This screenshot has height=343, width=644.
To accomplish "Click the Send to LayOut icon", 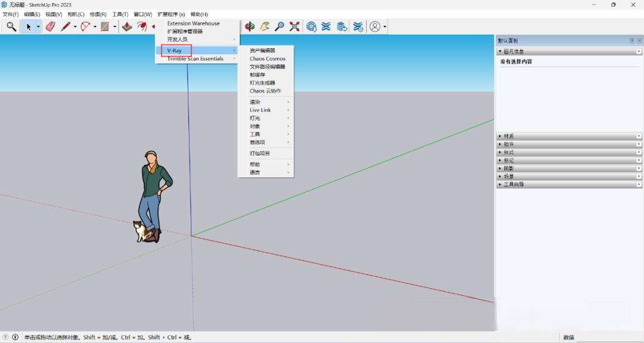I will 342,27.
